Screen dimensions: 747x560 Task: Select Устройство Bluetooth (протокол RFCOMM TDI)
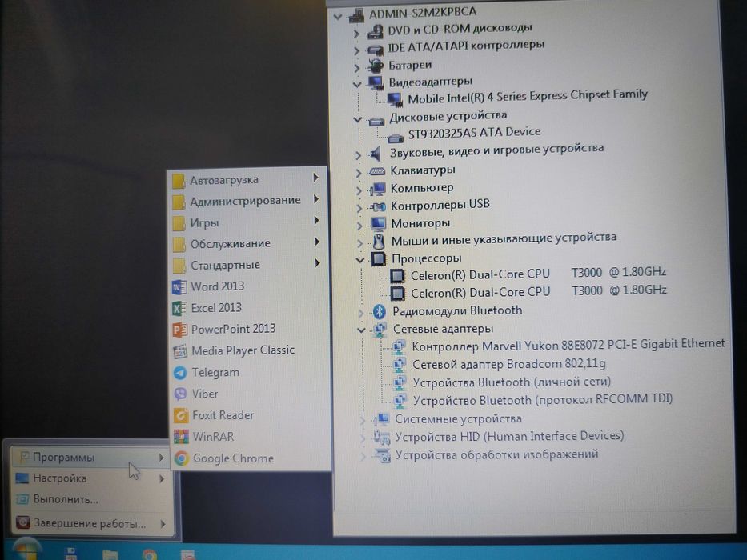(543, 400)
